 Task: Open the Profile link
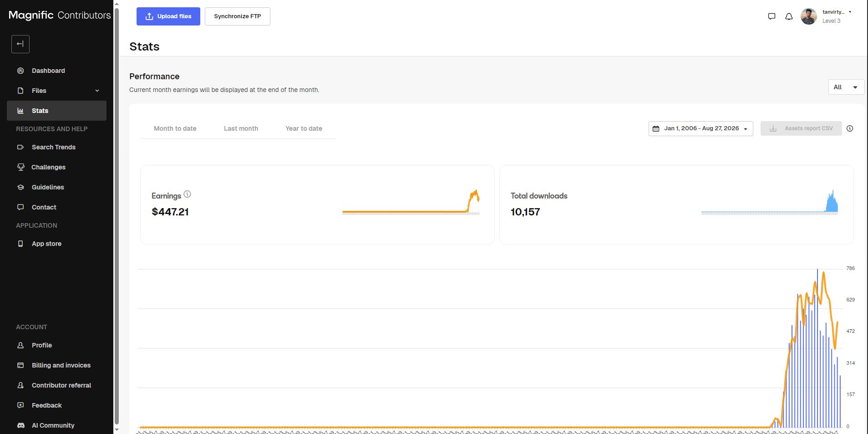(x=56, y=345)
